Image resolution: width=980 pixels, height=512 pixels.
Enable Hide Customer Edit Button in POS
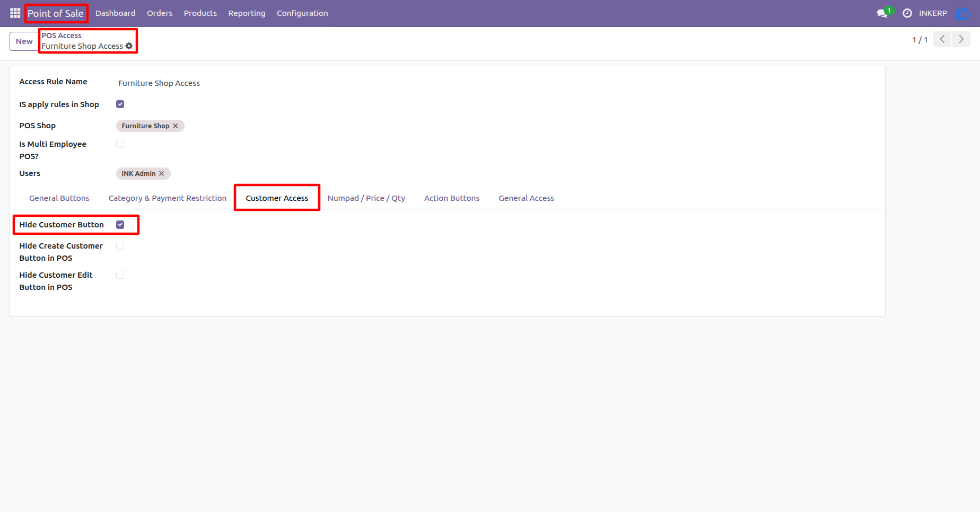(120, 275)
